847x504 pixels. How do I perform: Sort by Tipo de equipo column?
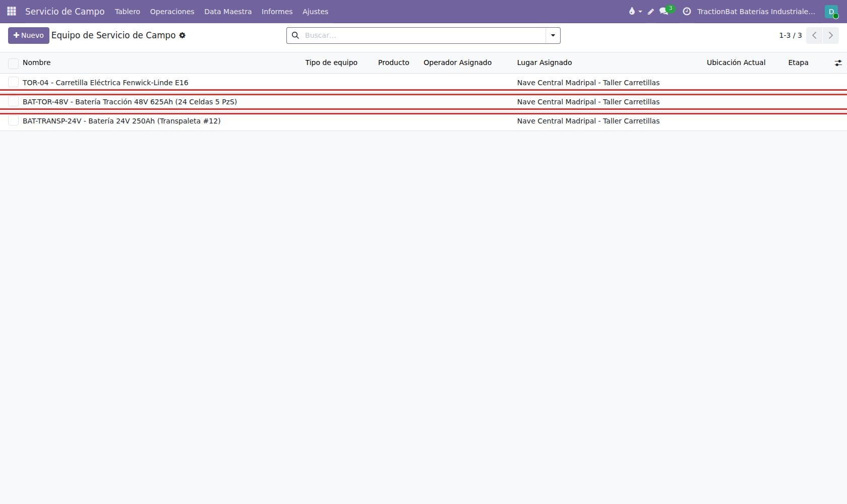pyautogui.click(x=331, y=62)
